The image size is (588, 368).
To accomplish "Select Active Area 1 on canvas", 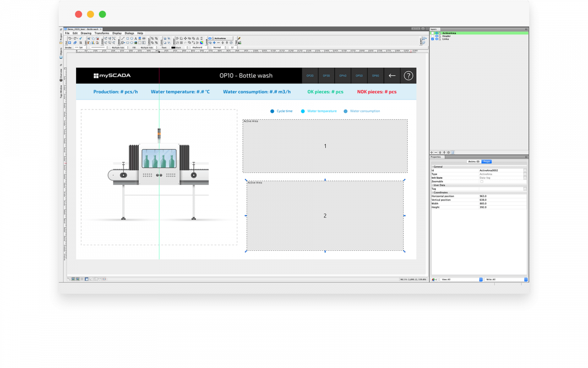I will (x=325, y=146).
